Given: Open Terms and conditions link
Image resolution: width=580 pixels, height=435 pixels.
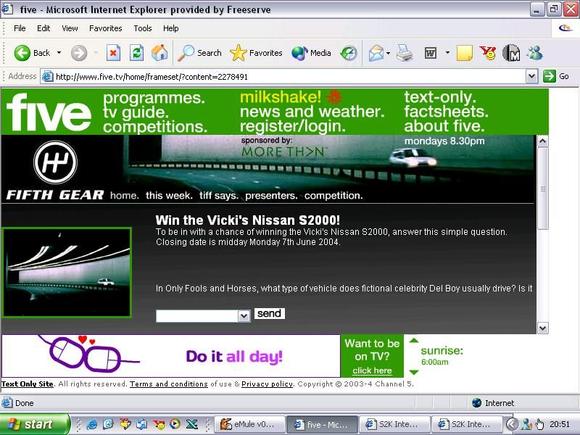Looking at the screenshot, I should (169, 384).
